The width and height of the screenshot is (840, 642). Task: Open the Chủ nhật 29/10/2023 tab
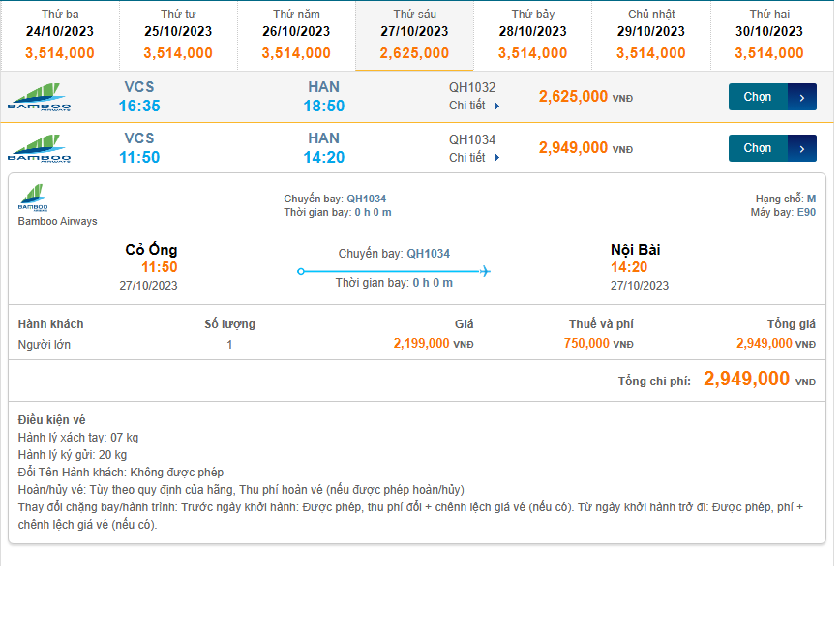pyautogui.click(x=651, y=35)
